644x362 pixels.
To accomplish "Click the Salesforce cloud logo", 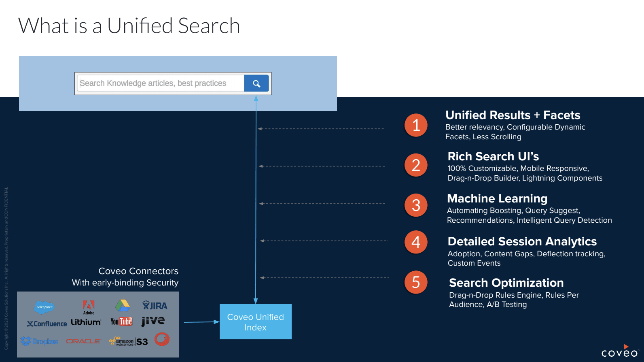I will pos(44,307).
